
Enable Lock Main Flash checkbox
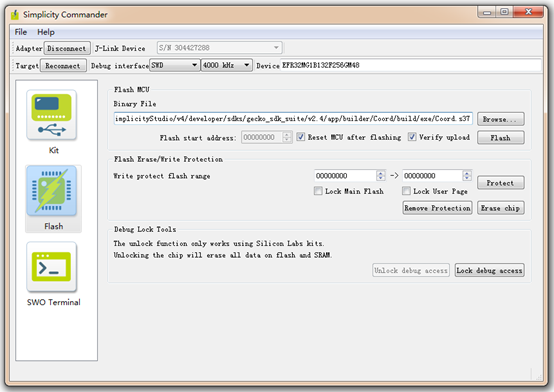318,191
